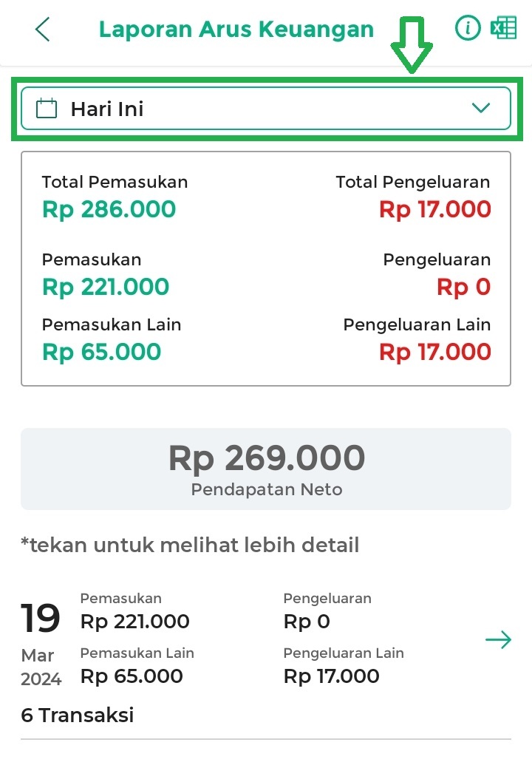Tap the summary Pemasukan Rp 221.000 value
532x765 pixels.
pos(106,287)
